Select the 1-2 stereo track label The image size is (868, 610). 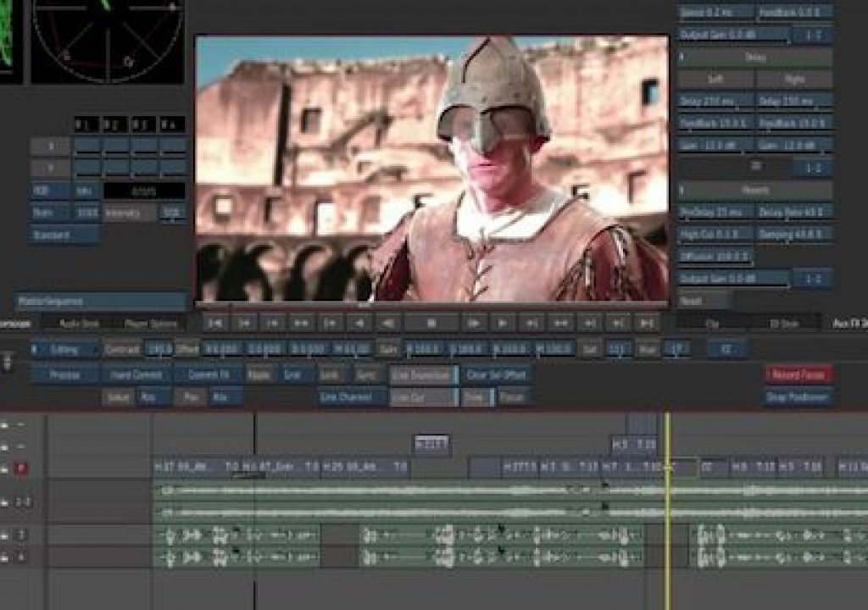click(23, 502)
